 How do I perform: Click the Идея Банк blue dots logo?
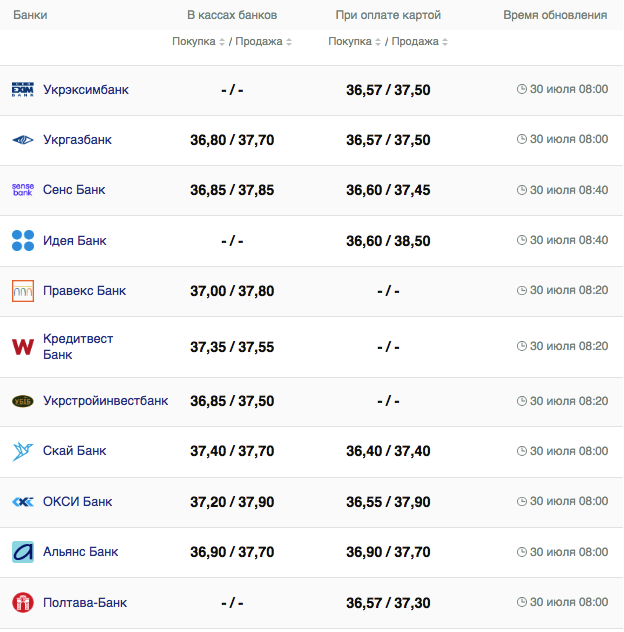tap(23, 241)
